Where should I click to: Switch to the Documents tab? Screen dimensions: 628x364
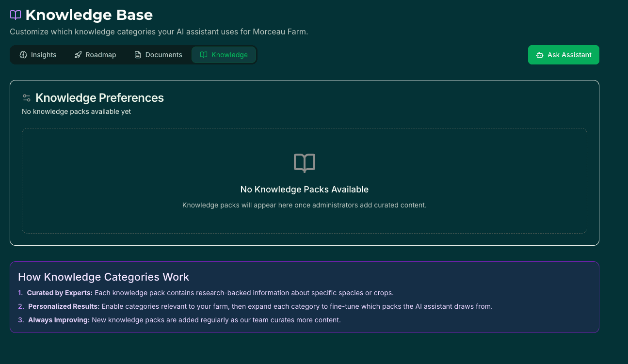pyautogui.click(x=158, y=55)
